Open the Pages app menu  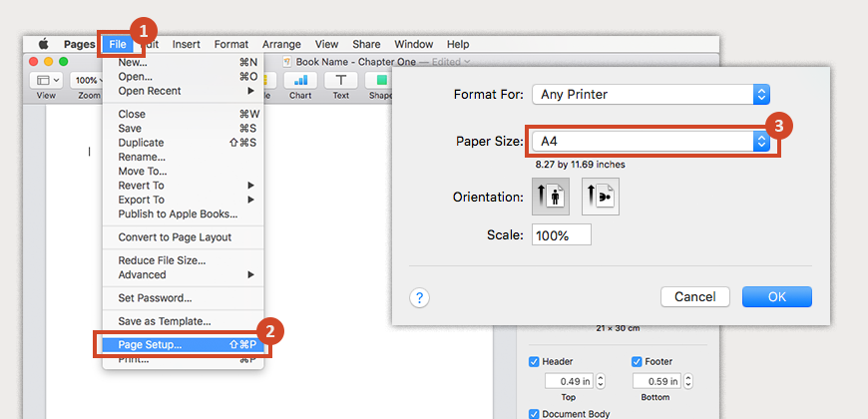[x=79, y=44]
